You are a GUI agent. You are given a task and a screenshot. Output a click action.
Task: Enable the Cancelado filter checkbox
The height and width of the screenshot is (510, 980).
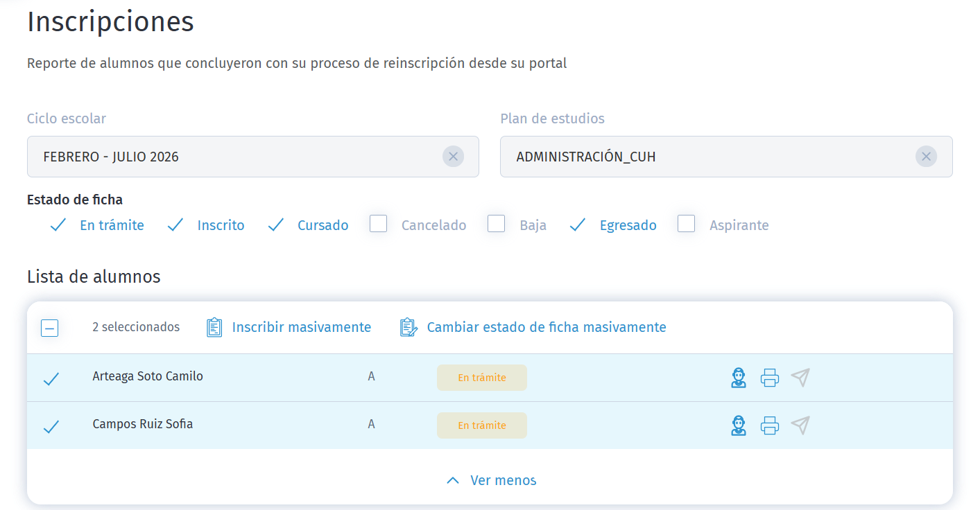point(378,223)
